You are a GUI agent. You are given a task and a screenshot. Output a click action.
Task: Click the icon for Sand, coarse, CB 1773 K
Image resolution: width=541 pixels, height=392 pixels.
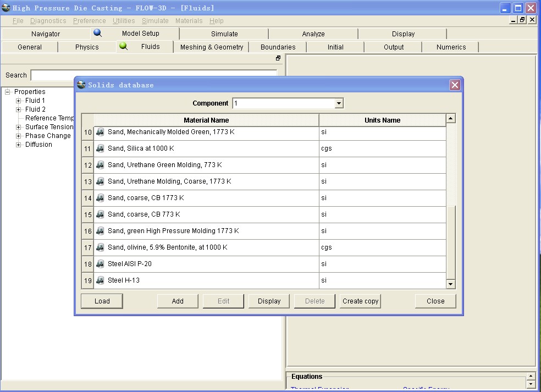pyautogui.click(x=100, y=198)
